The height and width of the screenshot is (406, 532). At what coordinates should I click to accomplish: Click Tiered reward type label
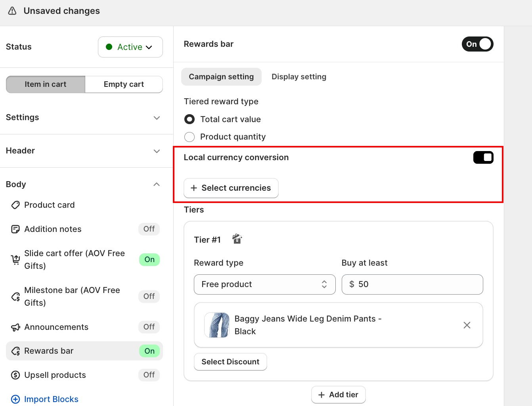pos(221,101)
